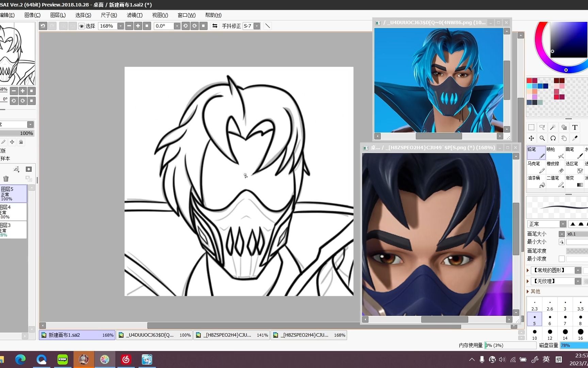Select the 图层4 layer
This screenshot has width=588, height=368.
click(13, 212)
